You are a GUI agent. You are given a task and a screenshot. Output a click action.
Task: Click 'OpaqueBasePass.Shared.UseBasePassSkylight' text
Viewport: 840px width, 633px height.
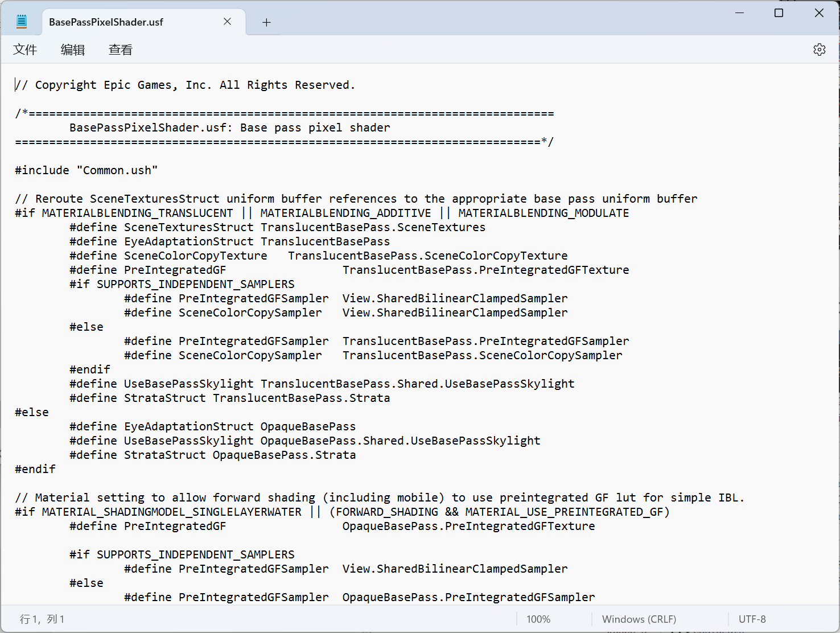click(x=401, y=441)
